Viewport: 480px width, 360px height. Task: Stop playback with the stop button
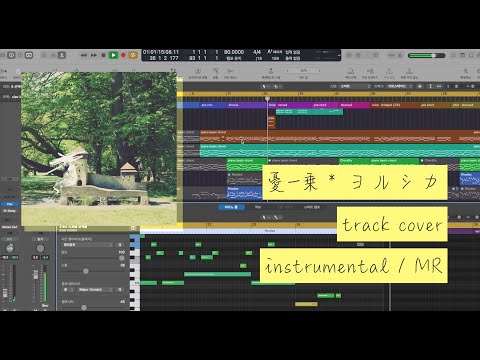[103, 55]
